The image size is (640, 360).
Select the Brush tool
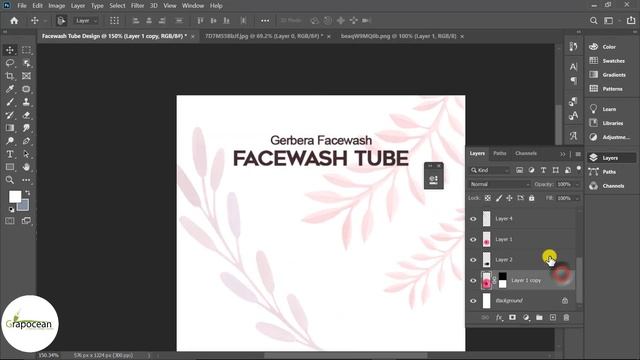point(10,102)
